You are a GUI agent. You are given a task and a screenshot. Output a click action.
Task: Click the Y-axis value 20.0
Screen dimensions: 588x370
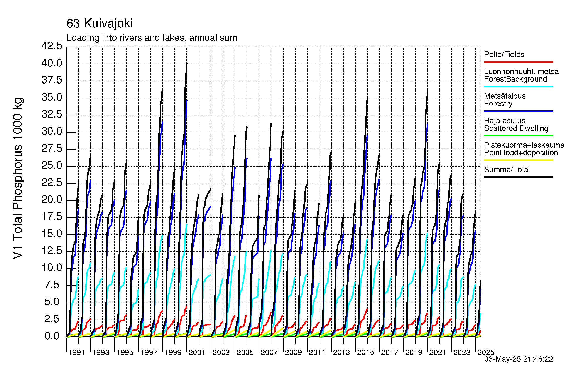point(52,200)
